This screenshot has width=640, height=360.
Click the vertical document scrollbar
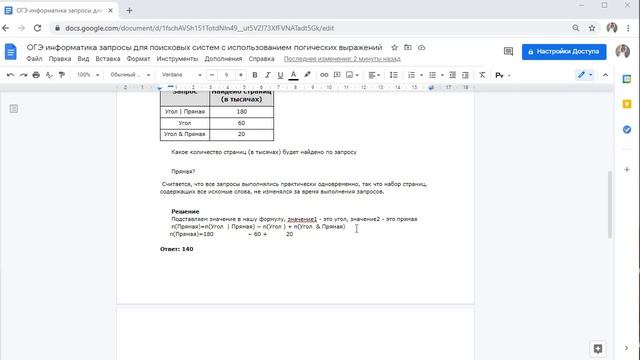click(x=610, y=204)
